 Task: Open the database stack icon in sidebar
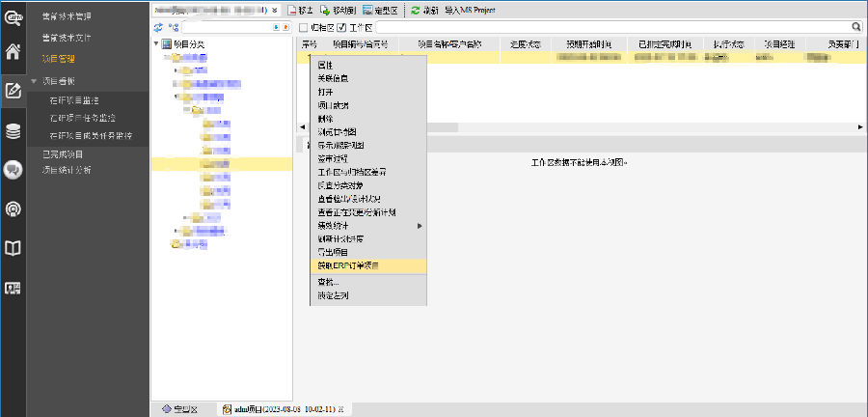13,131
